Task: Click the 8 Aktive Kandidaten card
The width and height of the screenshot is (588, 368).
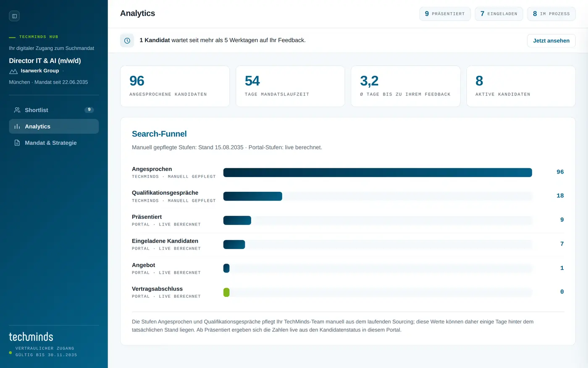Action: point(521,86)
